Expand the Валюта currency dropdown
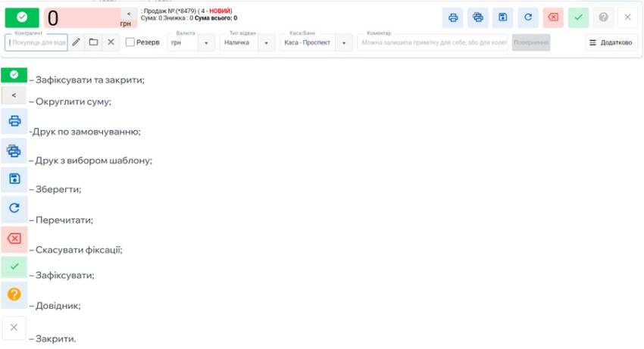 click(207, 43)
